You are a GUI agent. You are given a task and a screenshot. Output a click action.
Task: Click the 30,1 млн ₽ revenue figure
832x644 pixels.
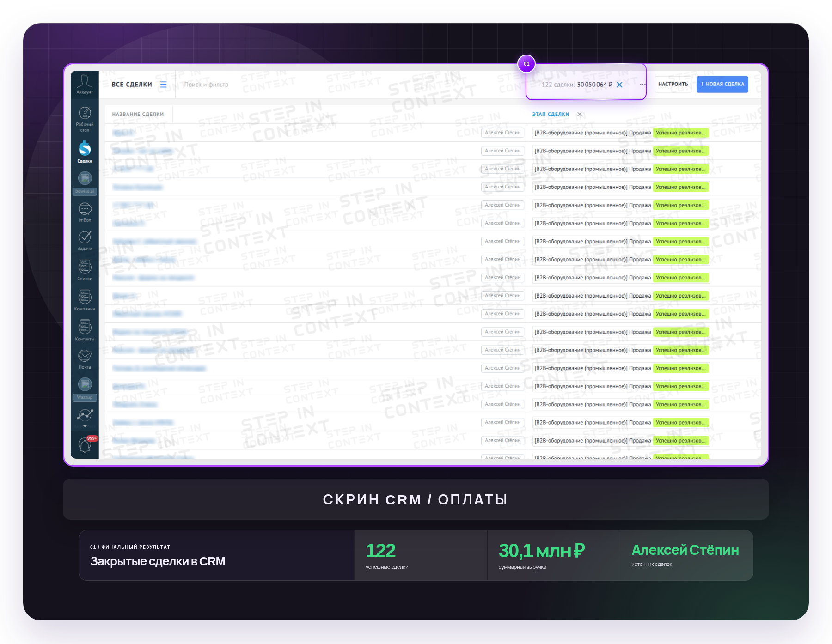click(542, 551)
